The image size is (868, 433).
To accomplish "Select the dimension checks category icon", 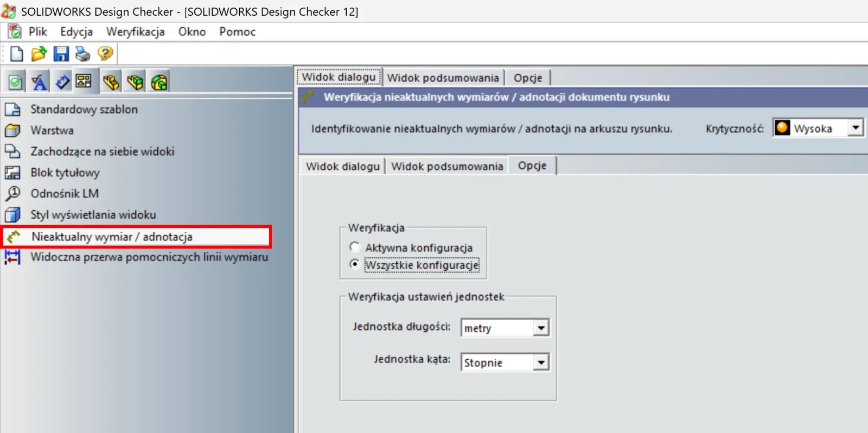I will [62, 82].
